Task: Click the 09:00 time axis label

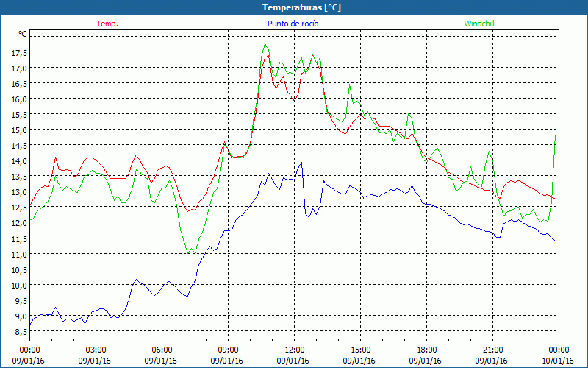Action: point(228,350)
